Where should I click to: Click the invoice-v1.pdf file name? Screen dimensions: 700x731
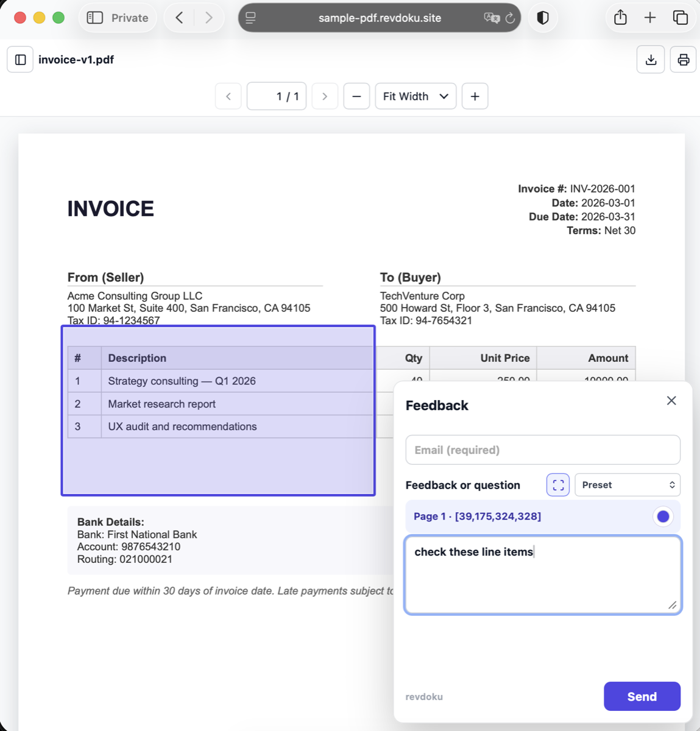click(x=76, y=60)
